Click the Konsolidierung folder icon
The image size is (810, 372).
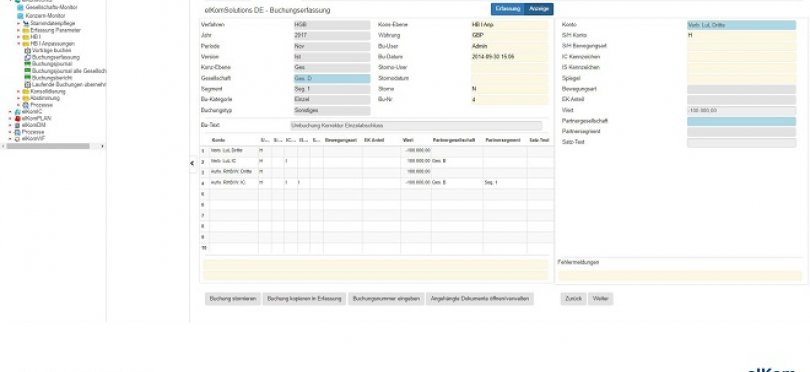click(26, 91)
